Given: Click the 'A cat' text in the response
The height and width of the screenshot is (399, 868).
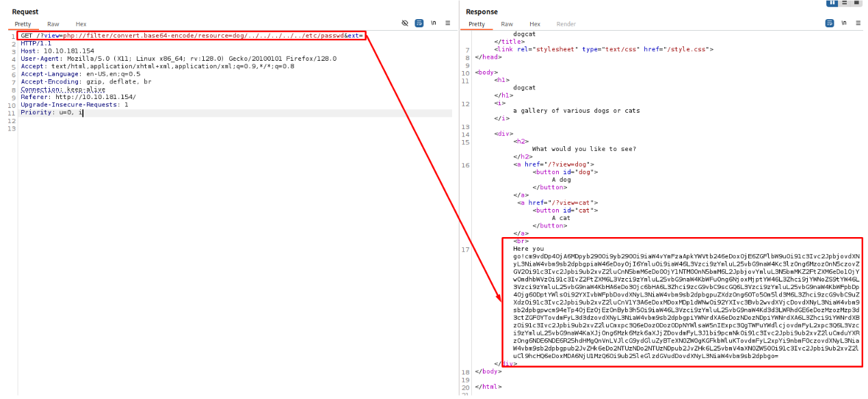Looking at the screenshot, I should tap(562, 218).
